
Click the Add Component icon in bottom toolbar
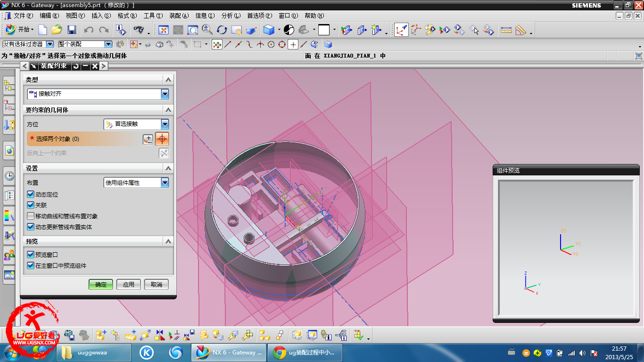point(101,335)
